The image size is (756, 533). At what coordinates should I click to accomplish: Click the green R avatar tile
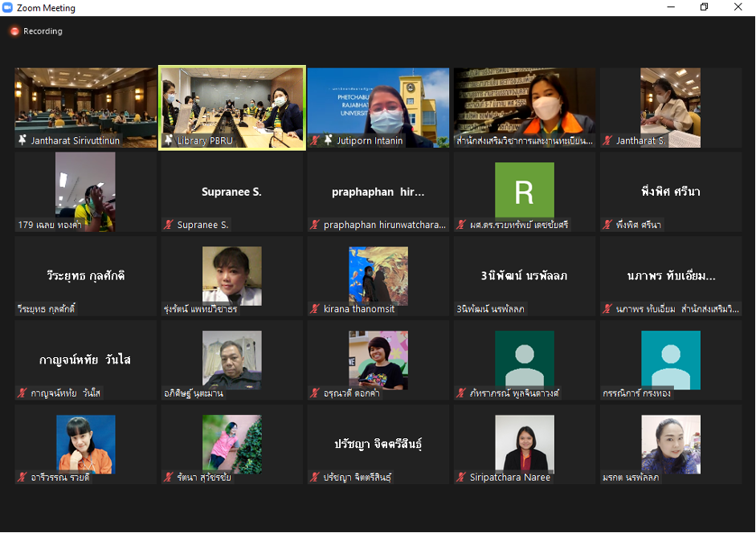tap(524, 190)
